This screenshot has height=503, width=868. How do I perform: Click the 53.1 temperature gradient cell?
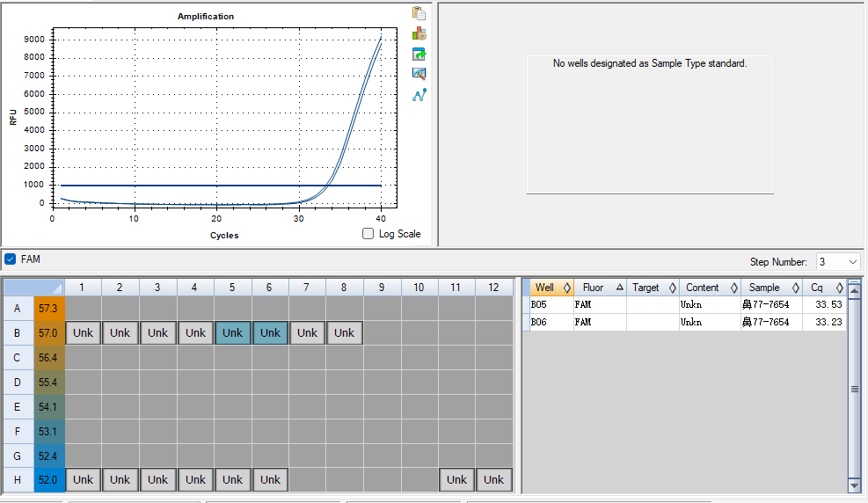[x=48, y=431]
